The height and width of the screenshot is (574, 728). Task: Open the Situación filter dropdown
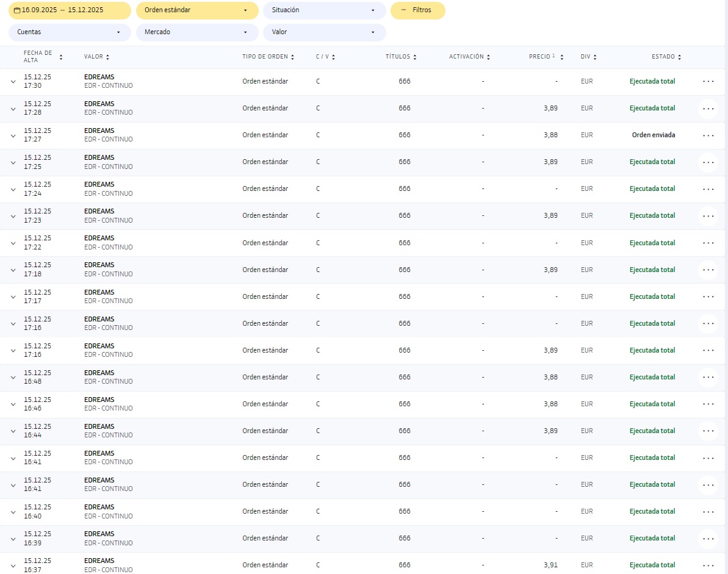pyautogui.click(x=324, y=10)
